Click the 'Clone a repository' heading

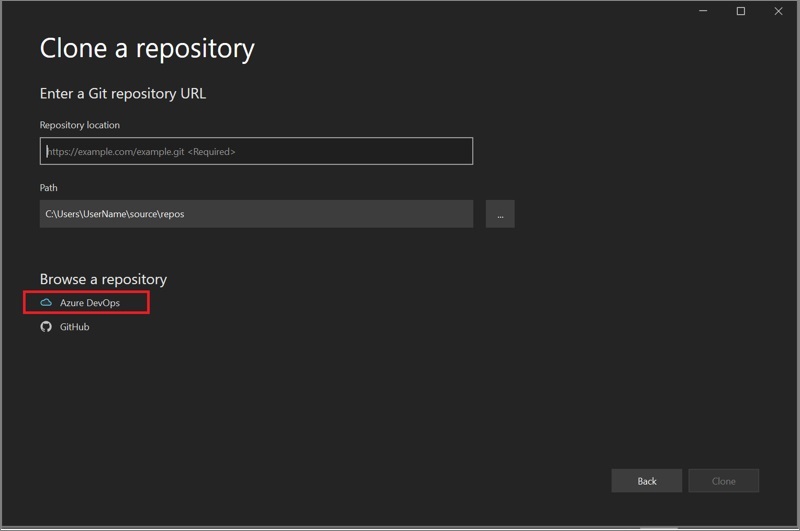click(x=147, y=49)
